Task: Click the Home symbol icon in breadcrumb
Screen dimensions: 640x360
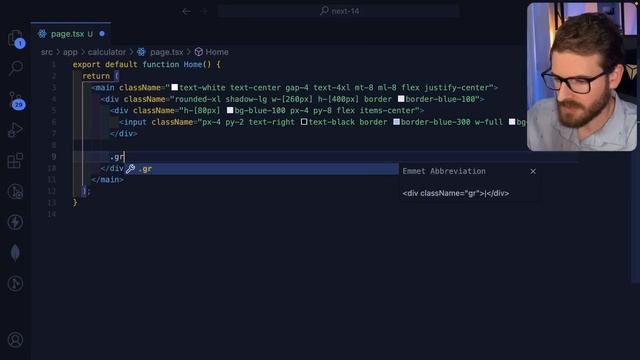Action: tap(199, 52)
